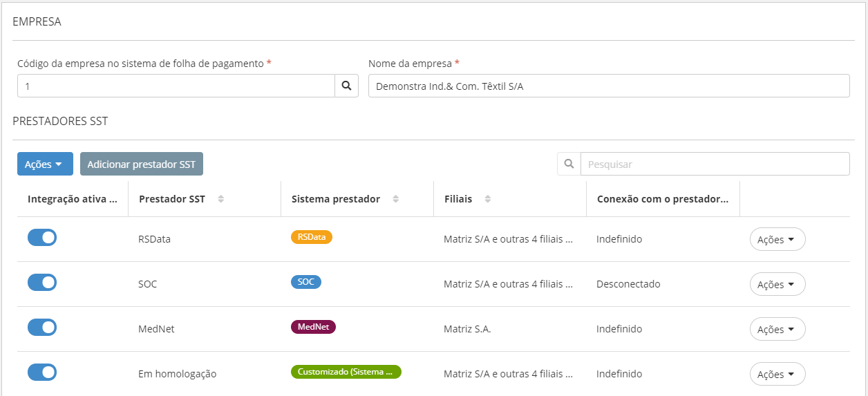Toggle off the SOC integration switch
The image size is (868, 396).
[x=42, y=283]
